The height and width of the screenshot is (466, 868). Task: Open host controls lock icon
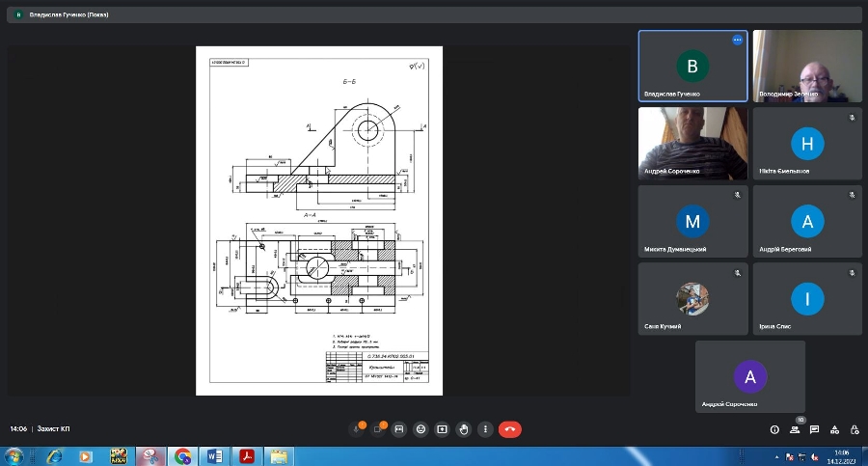854,429
